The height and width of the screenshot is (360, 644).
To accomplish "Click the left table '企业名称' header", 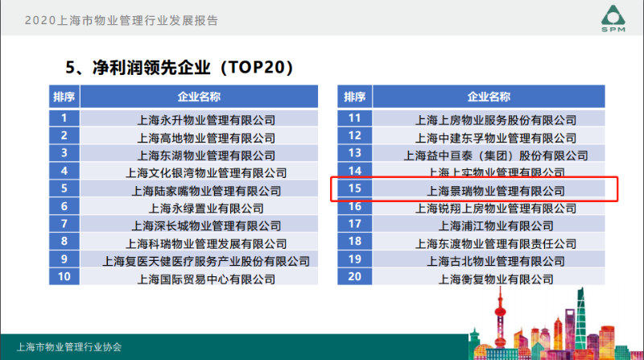I will click(199, 97).
